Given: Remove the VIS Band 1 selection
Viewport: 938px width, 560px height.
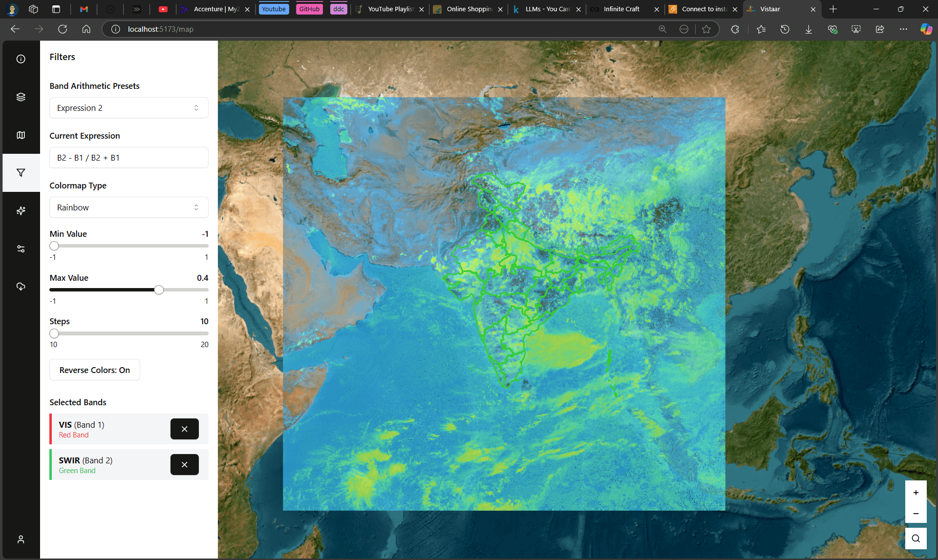Looking at the screenshot, I should tap(184, 429).
